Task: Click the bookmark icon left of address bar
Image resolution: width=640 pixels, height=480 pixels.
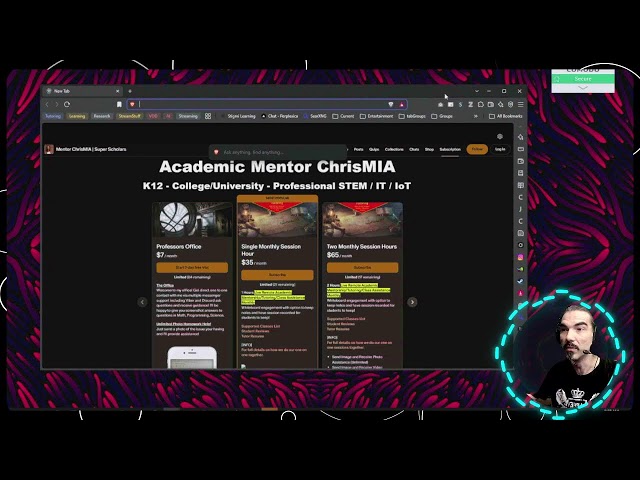Action: pyautogui.click(x=119, y=104)
